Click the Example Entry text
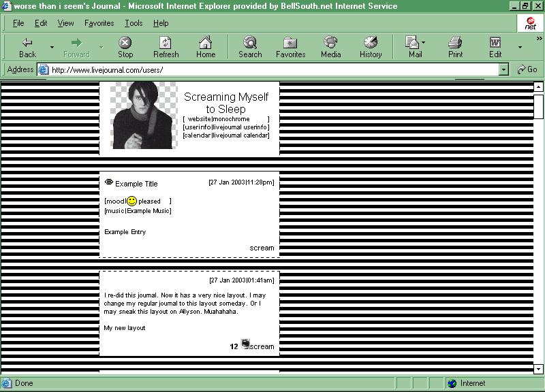Viewport: 545px width, 392px height. 125,232
